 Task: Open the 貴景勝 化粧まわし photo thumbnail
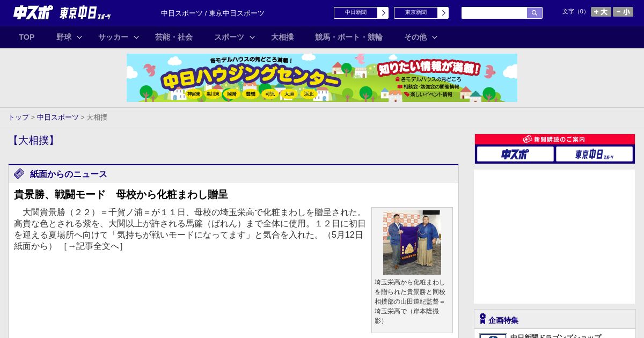click(x=412, y=243)
